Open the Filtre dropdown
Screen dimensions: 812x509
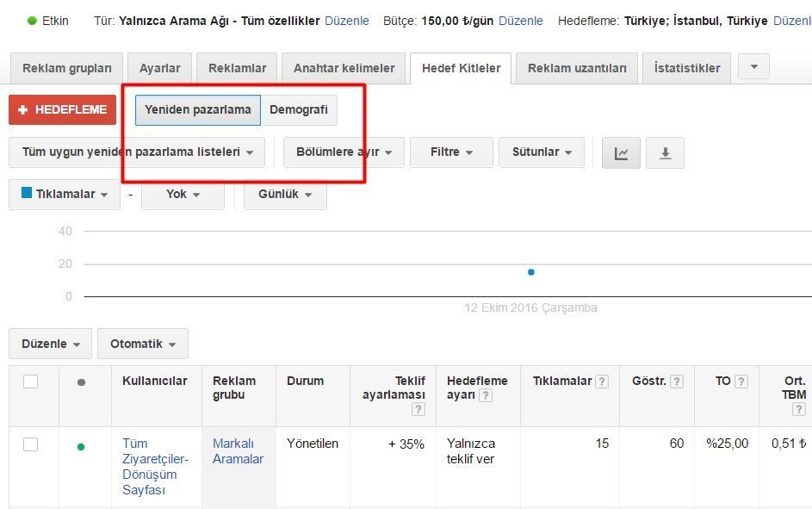click(451, 152)
